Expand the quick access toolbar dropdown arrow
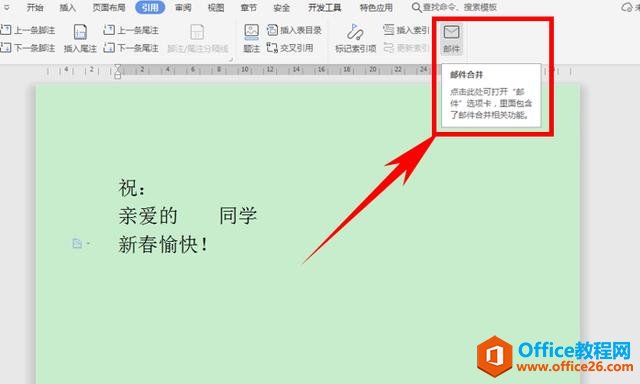Image resolution: width=640 pixels, height=384 pixels. (6, 7)
